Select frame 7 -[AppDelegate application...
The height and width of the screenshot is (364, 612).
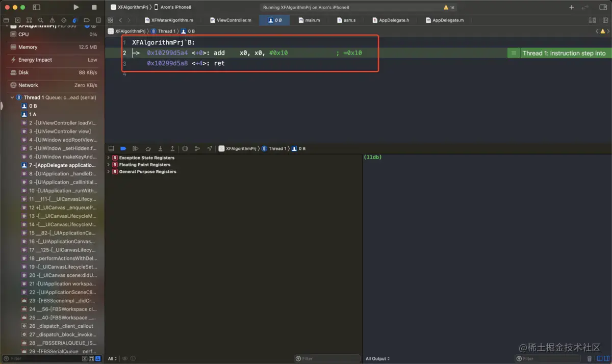pos(59,165)
